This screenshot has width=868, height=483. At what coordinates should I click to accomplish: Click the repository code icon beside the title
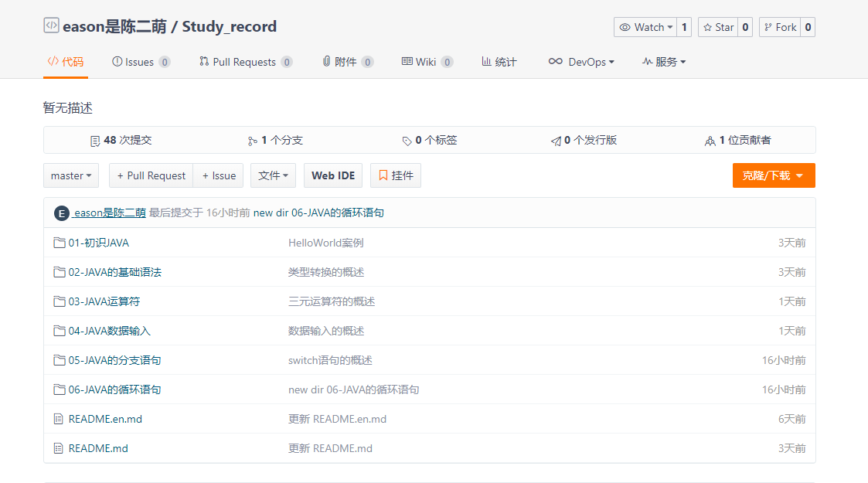51,26
